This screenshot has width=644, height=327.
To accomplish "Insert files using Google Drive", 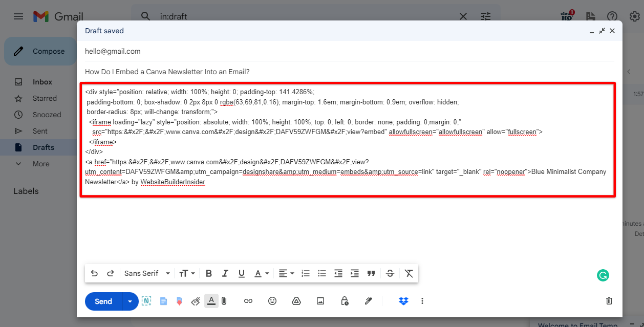I will point(296,301).
